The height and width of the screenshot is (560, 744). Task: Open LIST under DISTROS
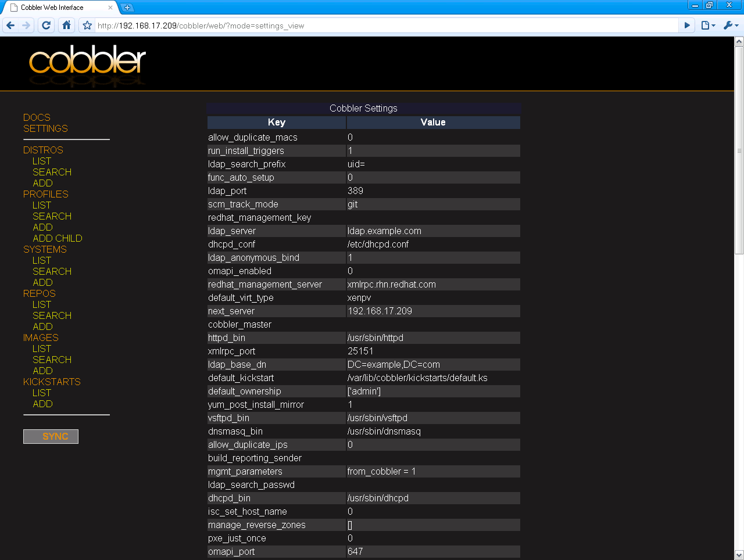[42, 161]
